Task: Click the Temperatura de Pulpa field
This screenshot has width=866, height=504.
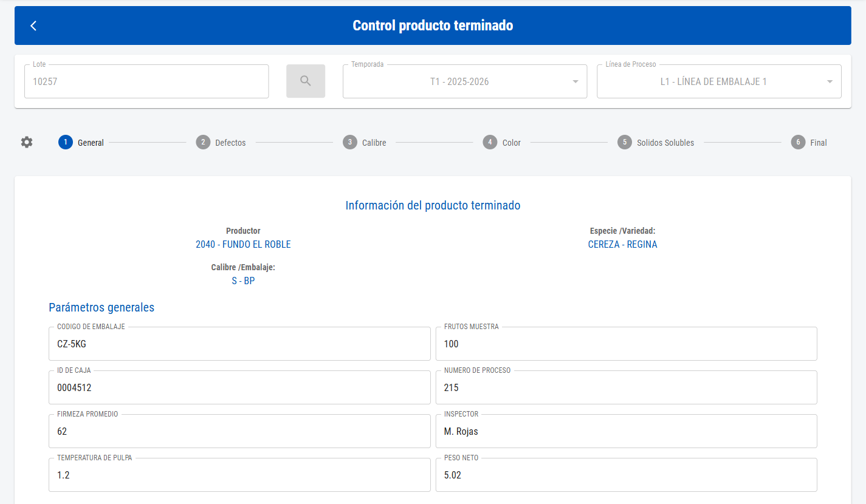Action: click(x=239, y=475)
